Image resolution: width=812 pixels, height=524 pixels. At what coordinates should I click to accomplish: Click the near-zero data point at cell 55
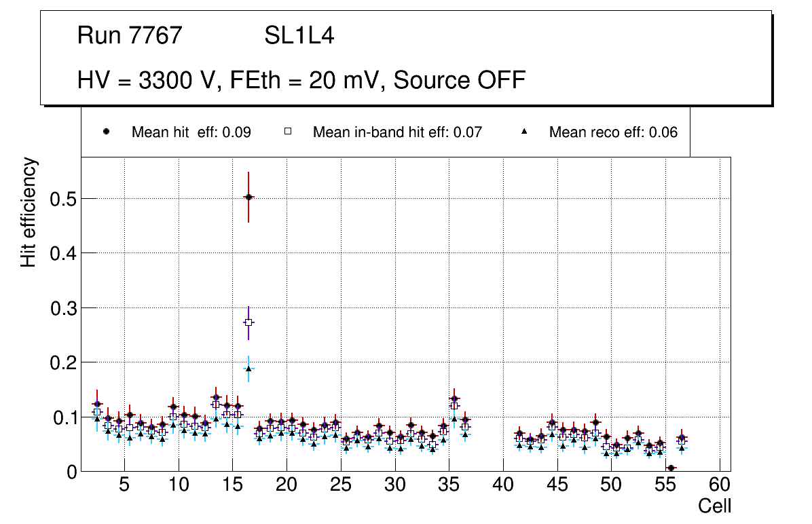tap(671, 468)
